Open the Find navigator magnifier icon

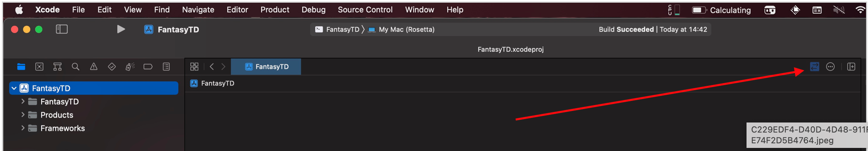(75, 67)
